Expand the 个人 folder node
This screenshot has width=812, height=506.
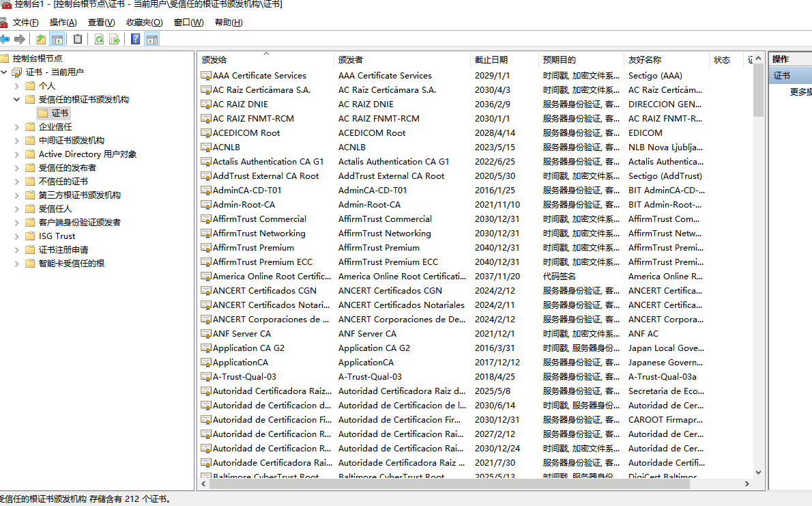point(17,86)
